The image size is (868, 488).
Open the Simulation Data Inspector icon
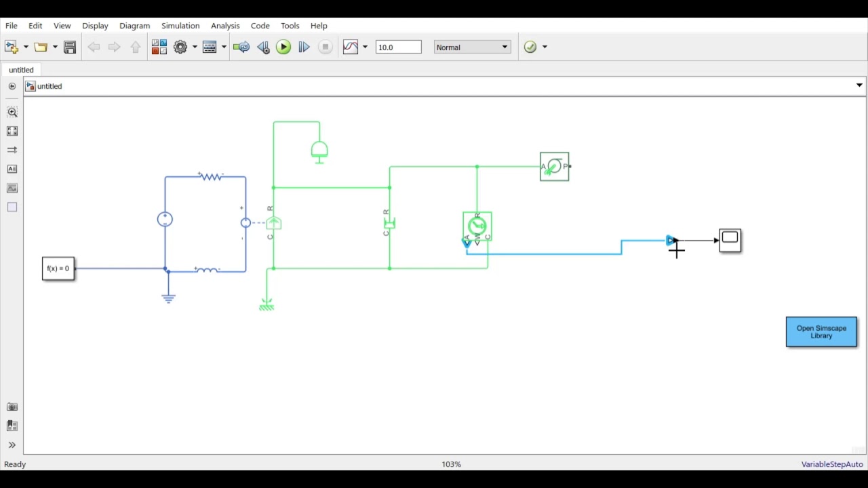pyautogui.click(x=351, y=47)
